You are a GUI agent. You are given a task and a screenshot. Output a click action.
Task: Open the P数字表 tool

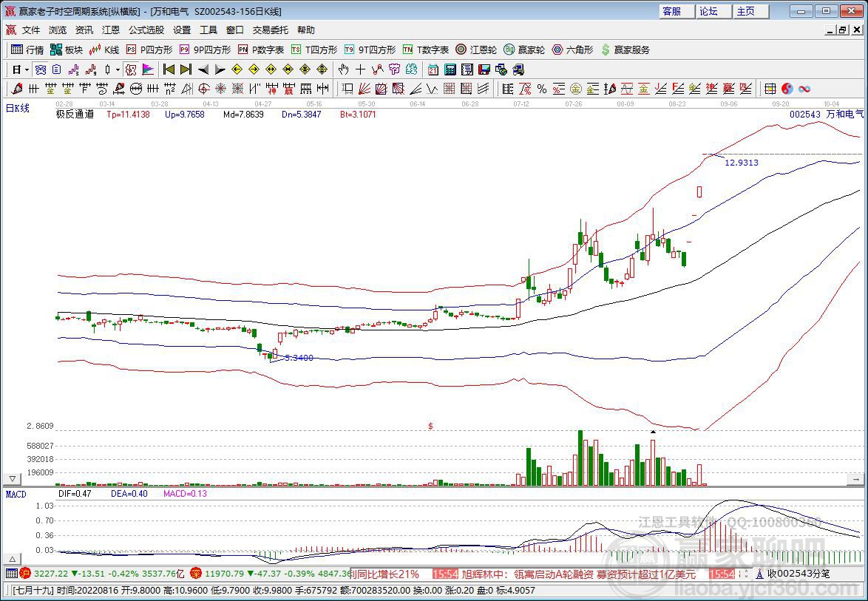[261, 50]
